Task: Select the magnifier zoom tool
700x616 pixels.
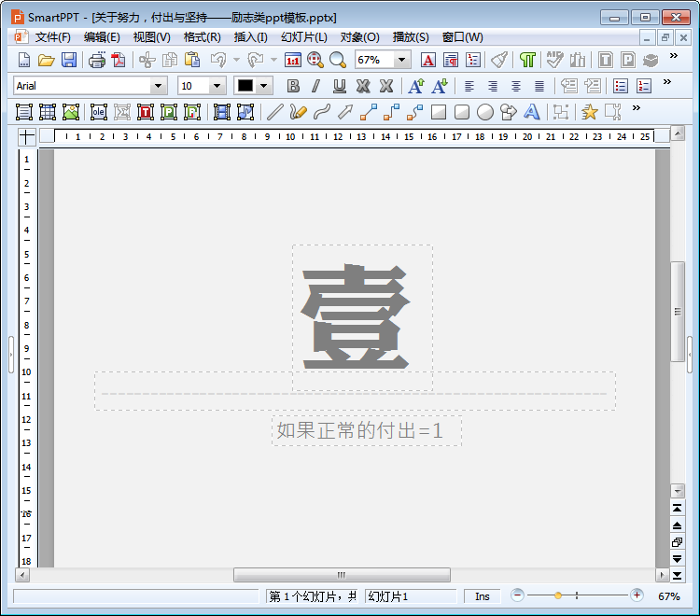Action: pyautogui.click(x=338, y=60)
